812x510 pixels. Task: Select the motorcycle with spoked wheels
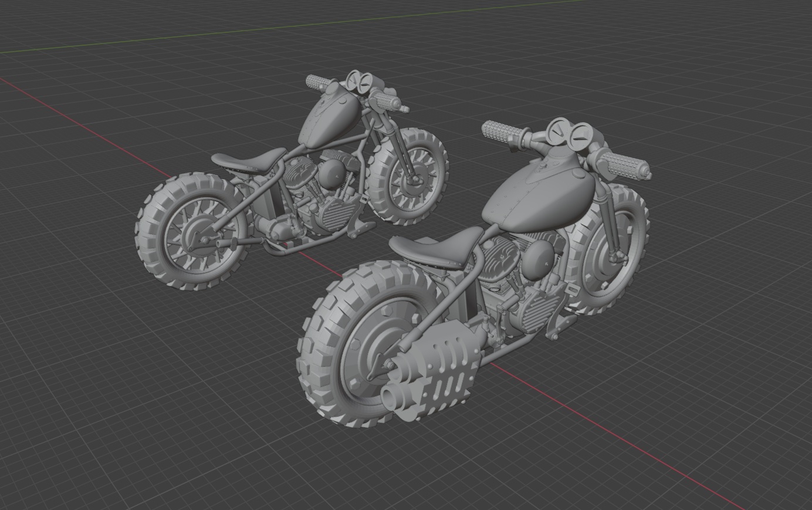point(293,179)
